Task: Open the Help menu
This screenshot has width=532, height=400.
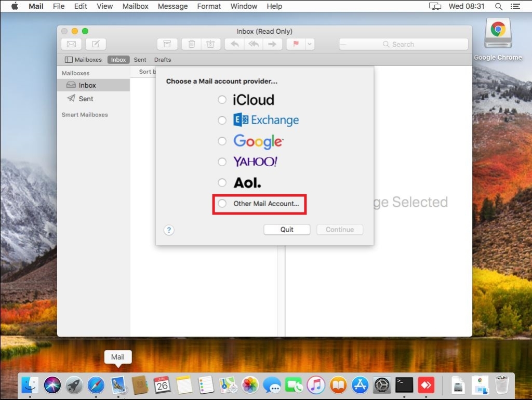Action: pos(274,6)
